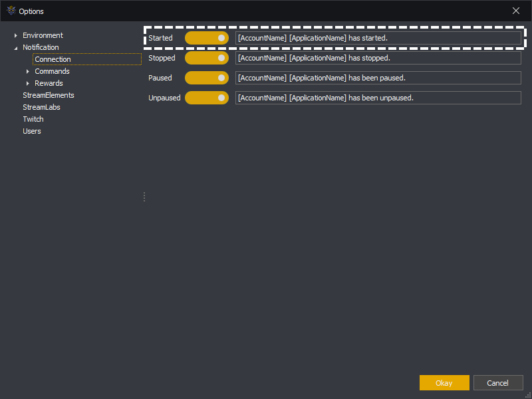Select the Connection tree item
The image size is (532, 399).
tap(87, 59)
